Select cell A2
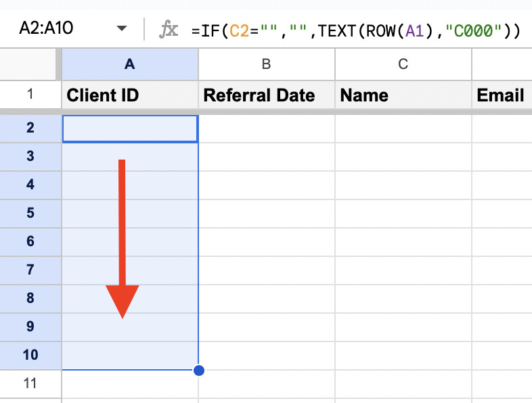 tap(130, 128)
